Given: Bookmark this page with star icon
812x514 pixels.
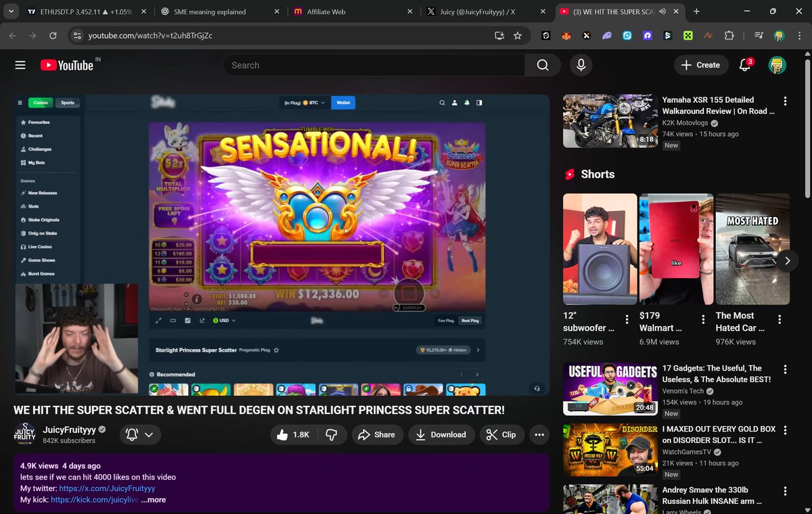Looking at the screenshot, I should click(x=518, y=35).
